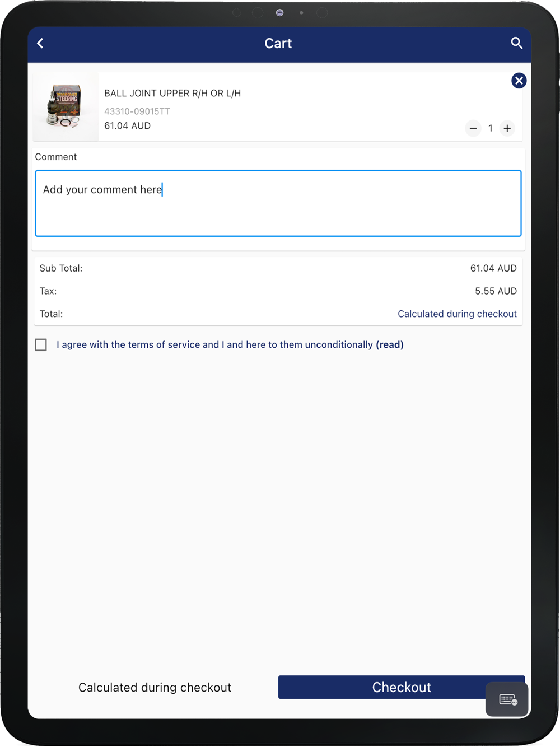The height and width of the screenshot is (747, 560).
Task: Click the quantity value '1'
Action: click(490, 128)
